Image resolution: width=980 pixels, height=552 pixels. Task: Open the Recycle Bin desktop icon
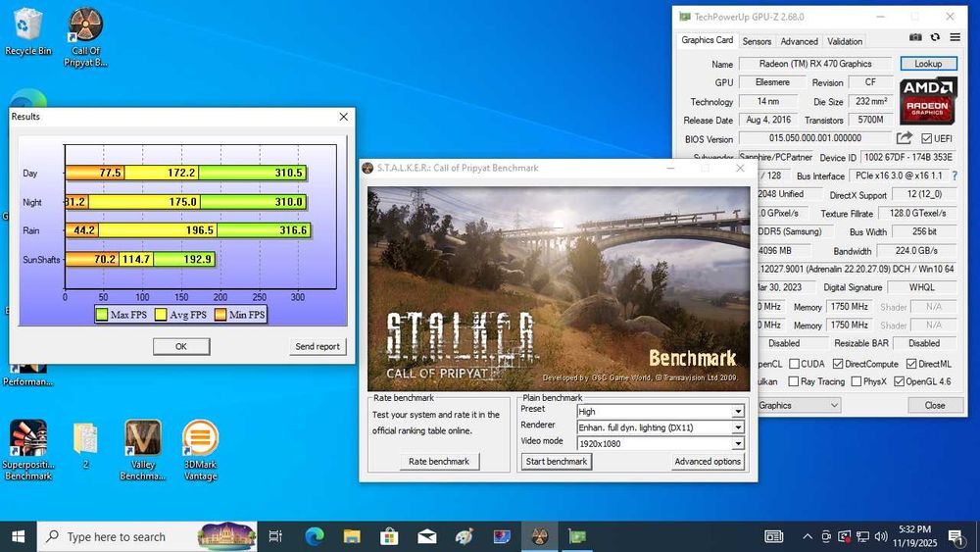(27, 31)
